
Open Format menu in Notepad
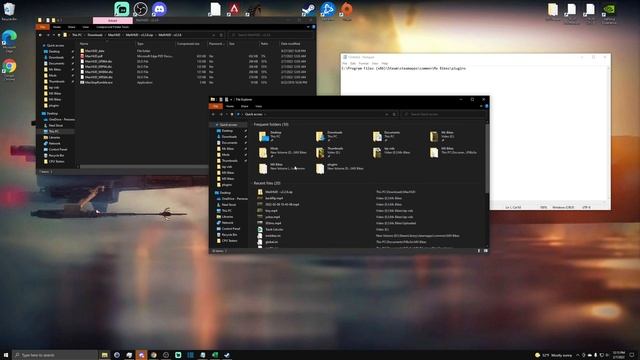click(x=363, y=63)
